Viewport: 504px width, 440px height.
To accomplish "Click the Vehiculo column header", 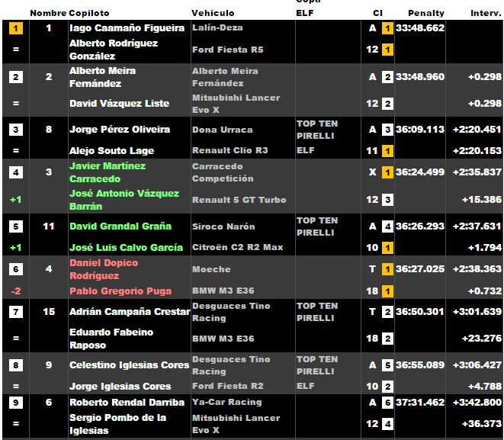I will pyautogui.click(x=213, y=13).
